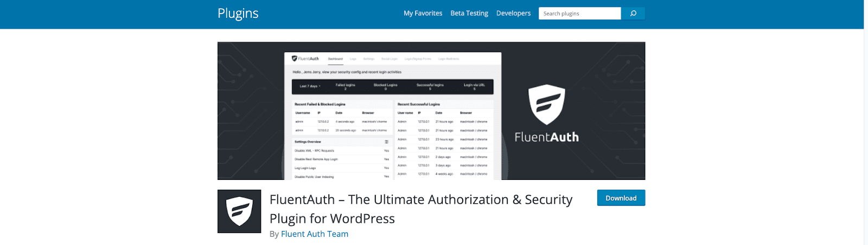Click the page vertical scrollbar
This screenshot has height=245, width=868.
click(x=866, y=122)
